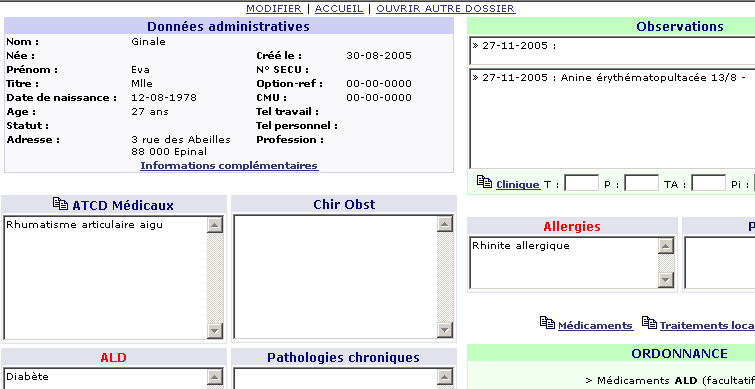Click the copy icon beside ATCD Médicaux
755x389 pixels.
tap(60, 204)
